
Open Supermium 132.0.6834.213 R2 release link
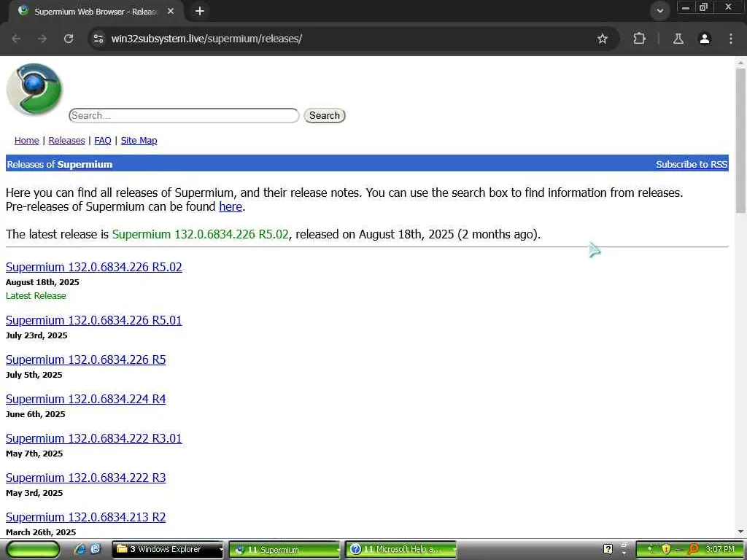[x=86, y=517]
